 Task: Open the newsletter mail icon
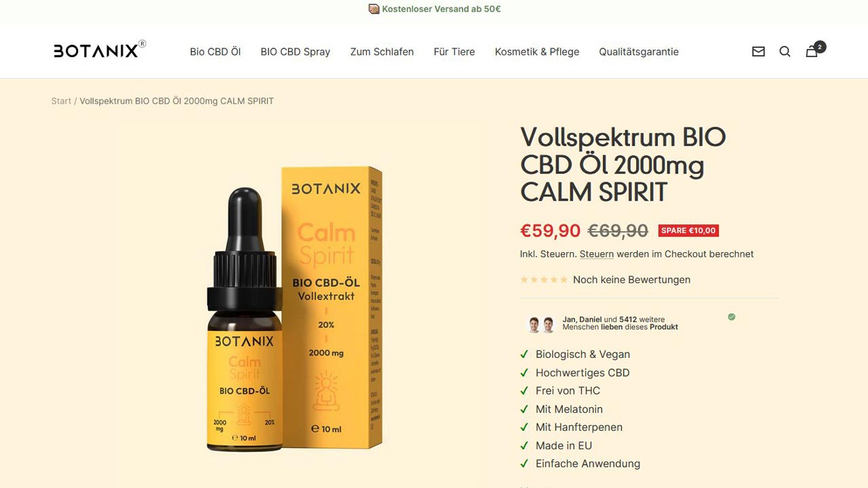click(758, 52)
